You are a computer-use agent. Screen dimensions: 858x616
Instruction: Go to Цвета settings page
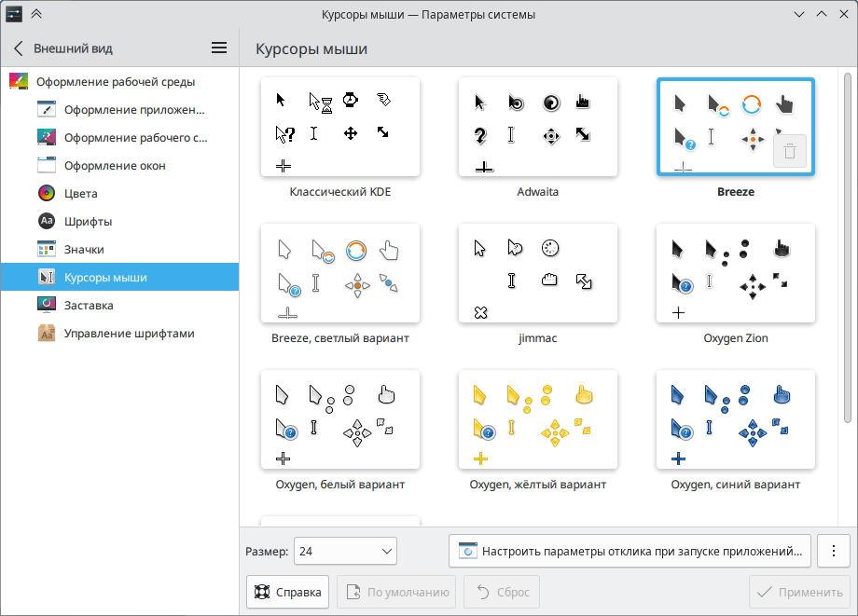[x=119, y=193]
